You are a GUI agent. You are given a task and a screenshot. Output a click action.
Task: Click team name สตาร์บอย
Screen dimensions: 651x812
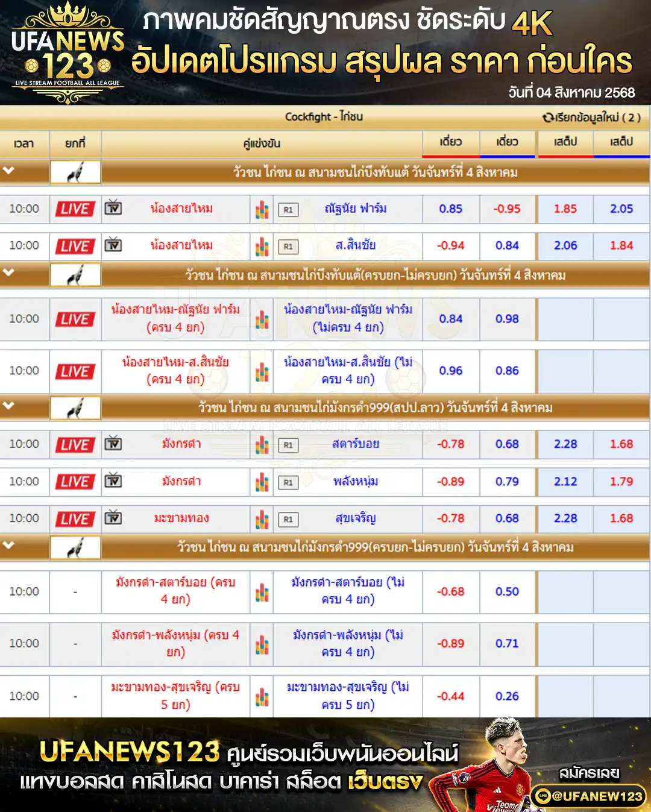click(x=356, y=444)
